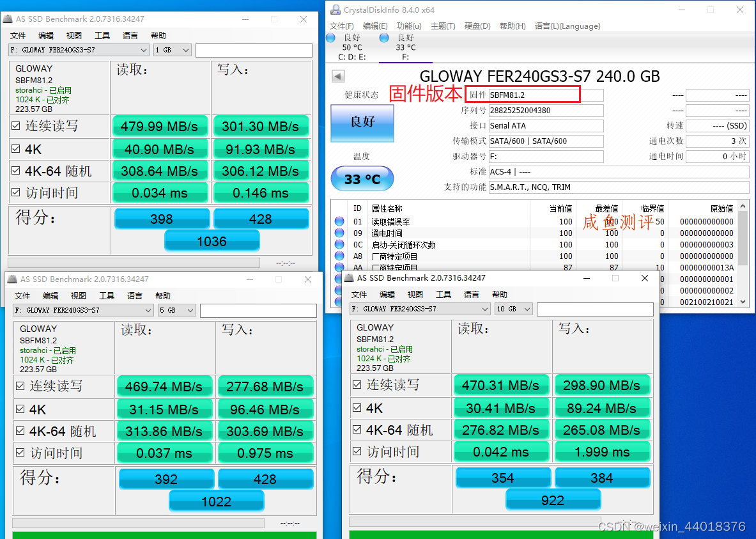The height and width of the screenshot is (539, 756).
Task: Open 工具 menu in the 1 GB benchmark window
Action: point(102,36)
